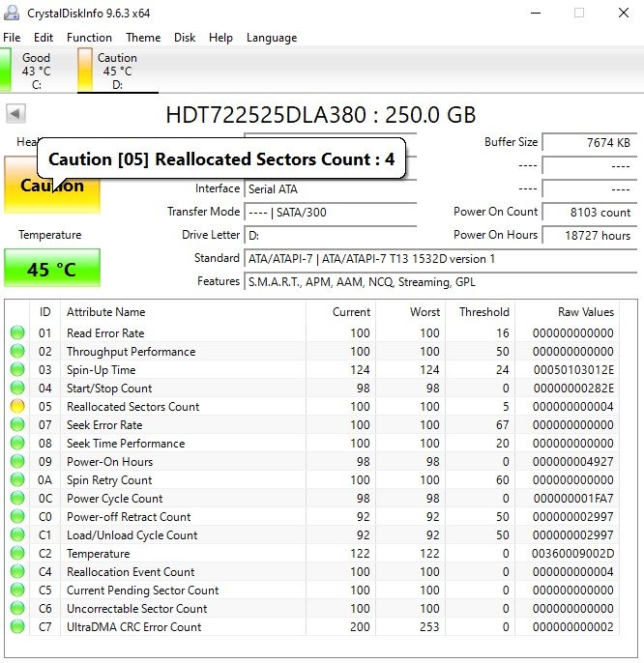Click the Buffer Size value 7674 KB

tap(590, 142)
